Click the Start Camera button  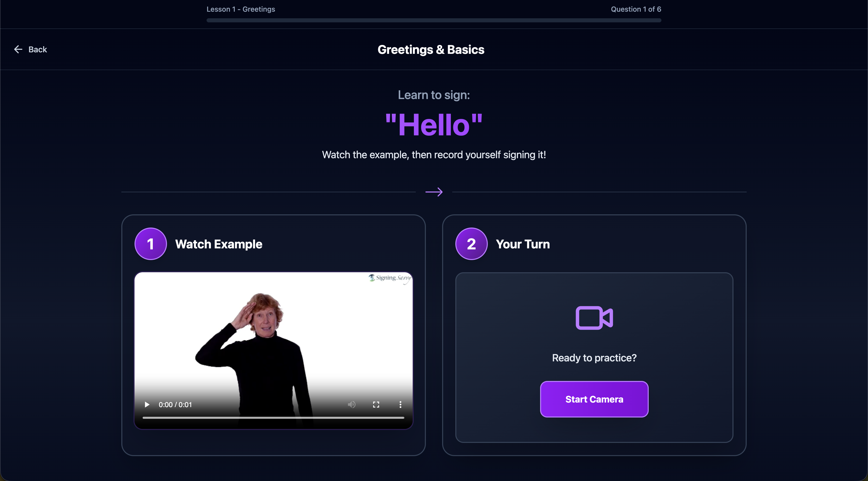(x=594, y=399)
